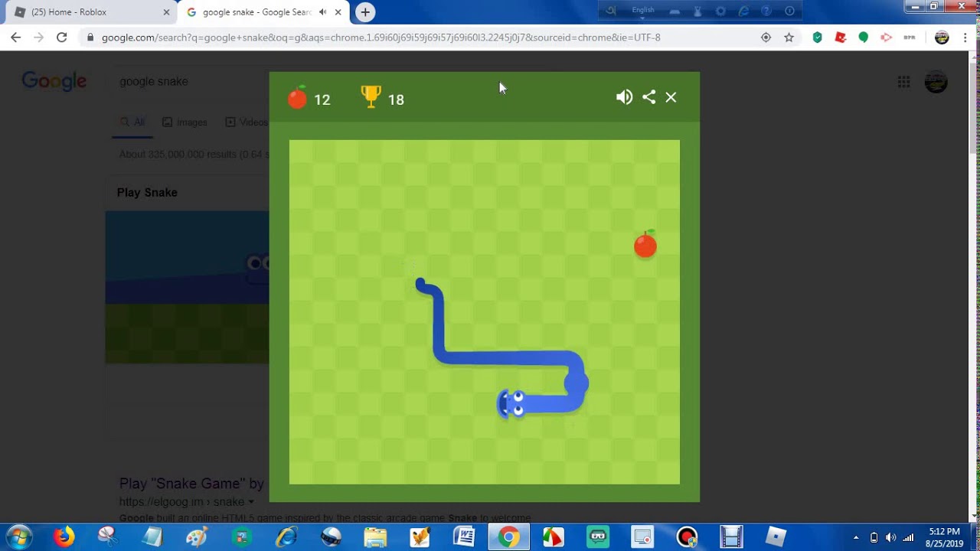Expand the elgoog.im result options arrow
The image size is (980, 551).
coord(251,502)
